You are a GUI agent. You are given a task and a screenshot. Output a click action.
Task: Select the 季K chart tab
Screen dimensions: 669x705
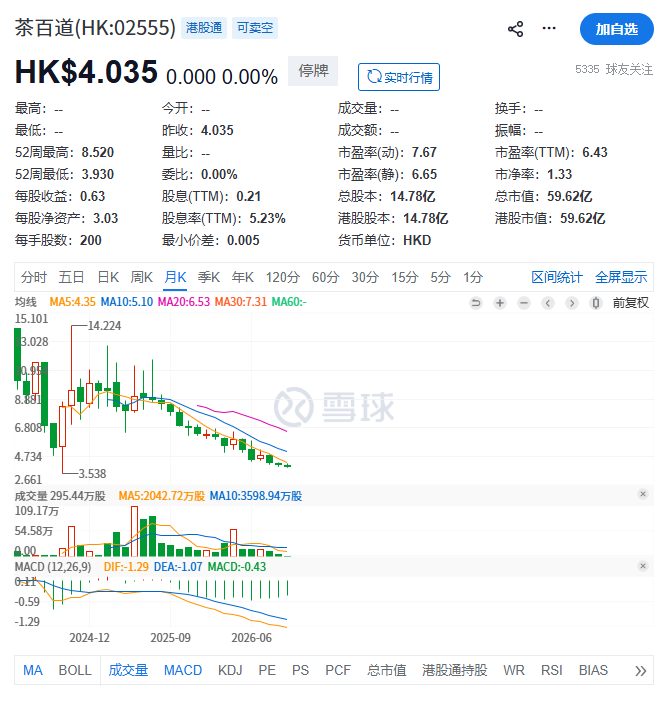(x=209, y=277)
